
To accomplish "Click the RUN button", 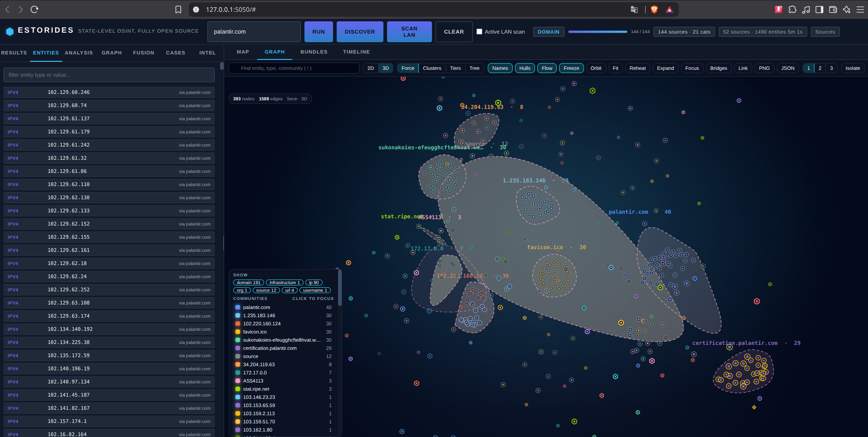I will tap(319, 32).
